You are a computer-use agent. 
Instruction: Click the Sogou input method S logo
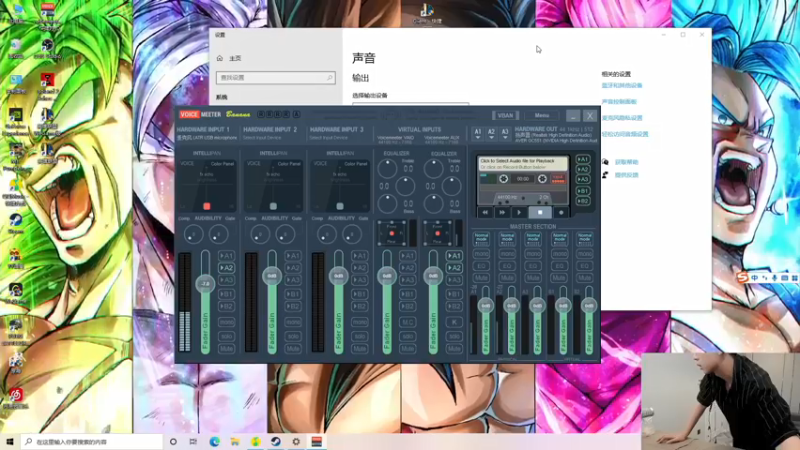(743, 278)
